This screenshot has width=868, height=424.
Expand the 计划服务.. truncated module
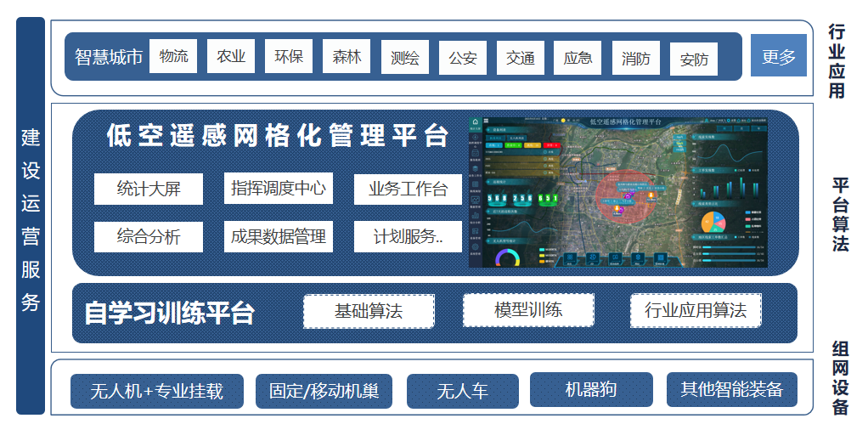(408, 237)
